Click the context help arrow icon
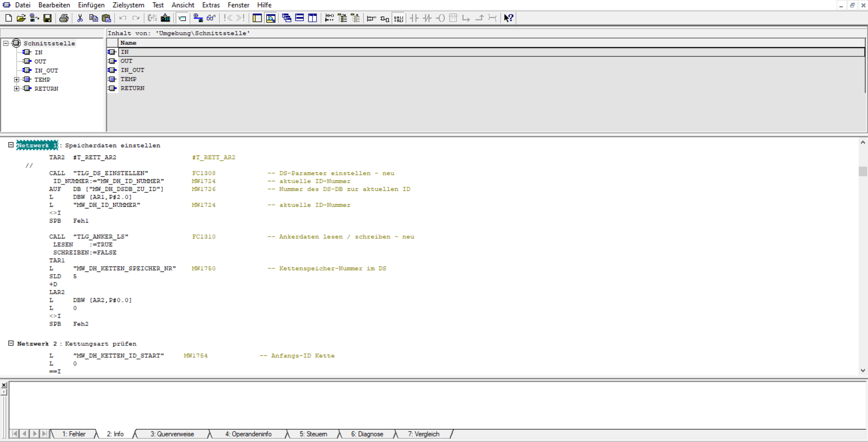 click(508, 18)
